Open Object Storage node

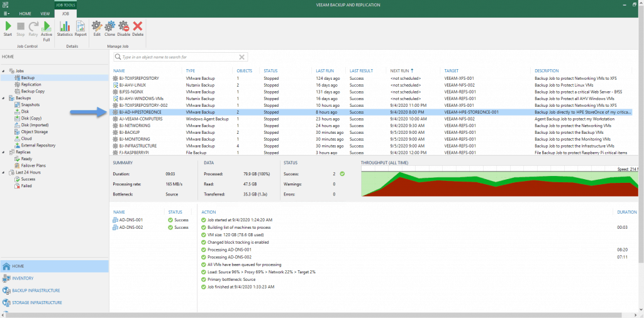31,132
